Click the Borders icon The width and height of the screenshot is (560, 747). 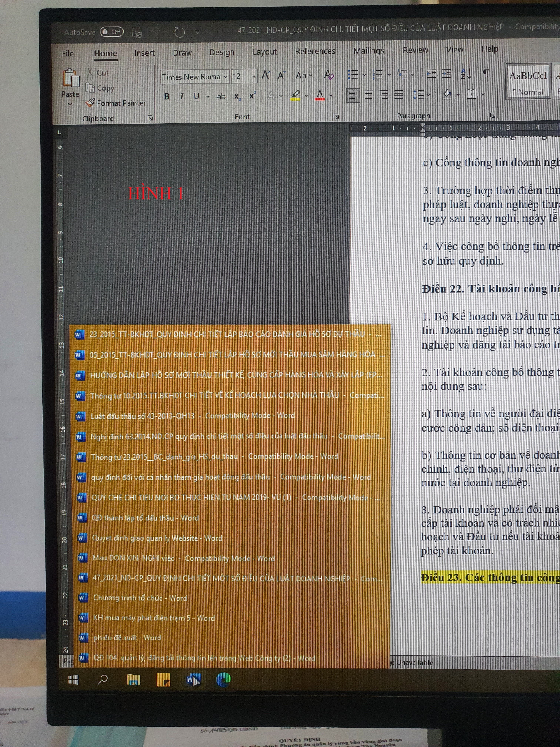(x=471, y=94)
